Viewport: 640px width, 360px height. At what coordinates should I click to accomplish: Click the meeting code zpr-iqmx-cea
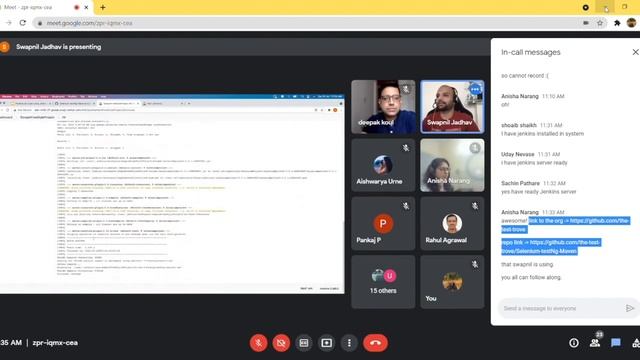pyautogui.click(x=55, y=342)
